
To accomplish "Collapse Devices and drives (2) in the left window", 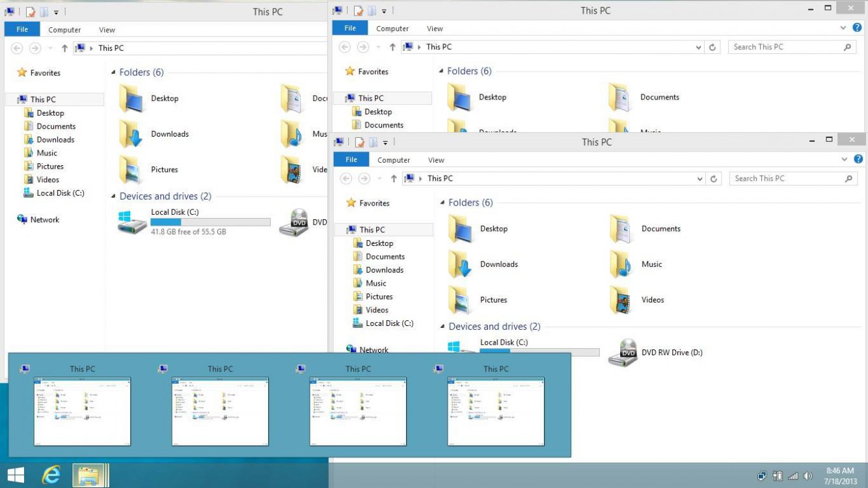I will click(x=113, y=197).
